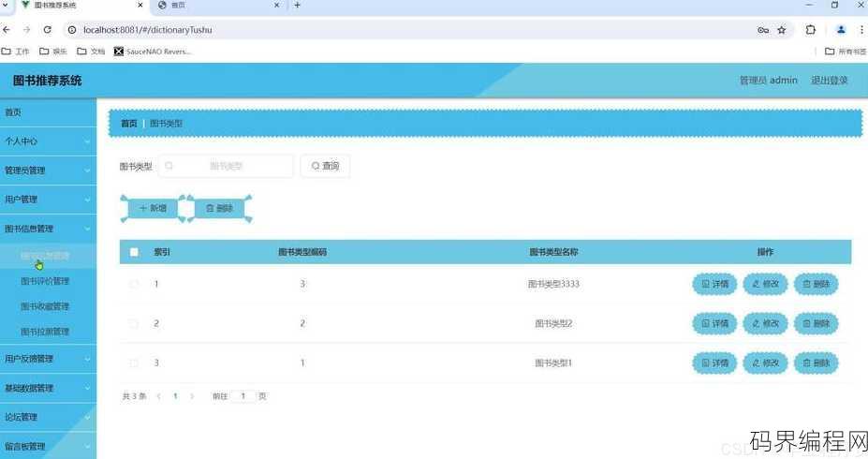This screenshot has height=459, width=868.
Task: Open the 工作 bookmarks folder
Action: pos(16,52)
